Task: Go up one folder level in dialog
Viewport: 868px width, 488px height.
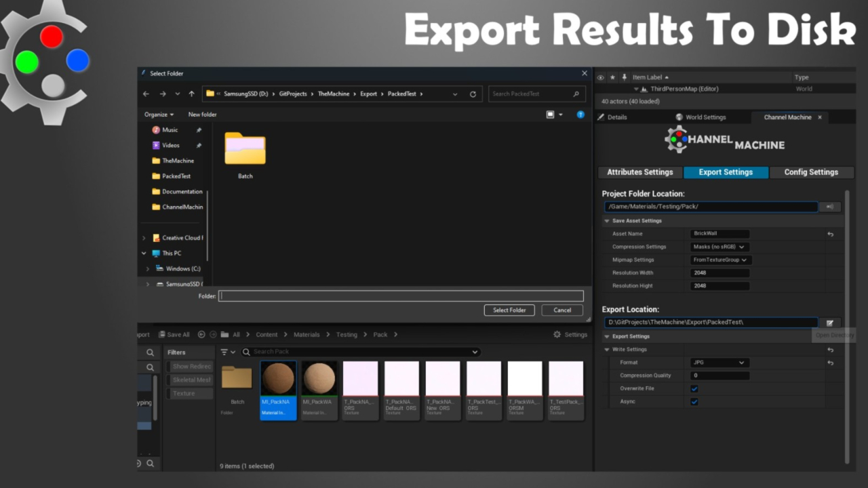Action: click(x=191, y=94)
